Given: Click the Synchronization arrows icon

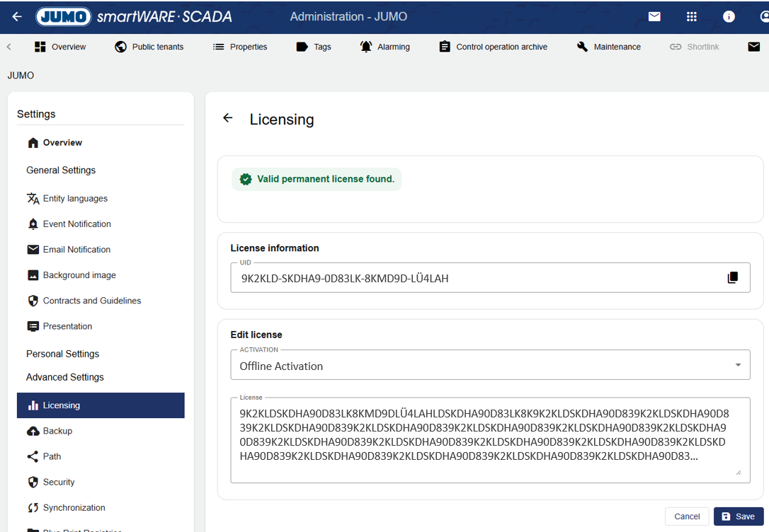Looking at the screenshot, I should [33, 507].
